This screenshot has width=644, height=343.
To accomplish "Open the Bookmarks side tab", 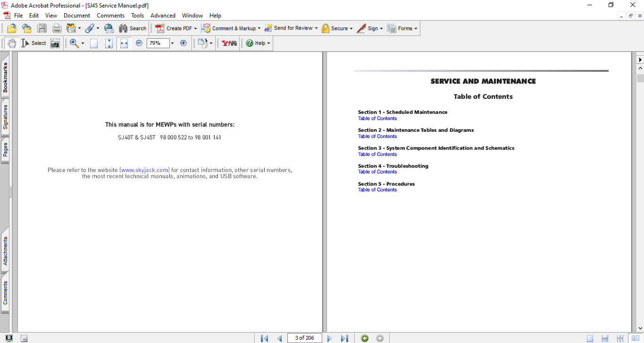I will (x=5, y=77).
